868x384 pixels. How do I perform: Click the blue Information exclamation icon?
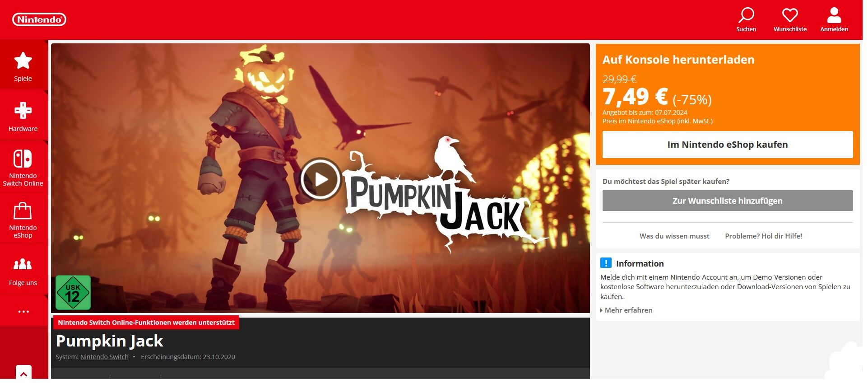(x=606, y=263)
